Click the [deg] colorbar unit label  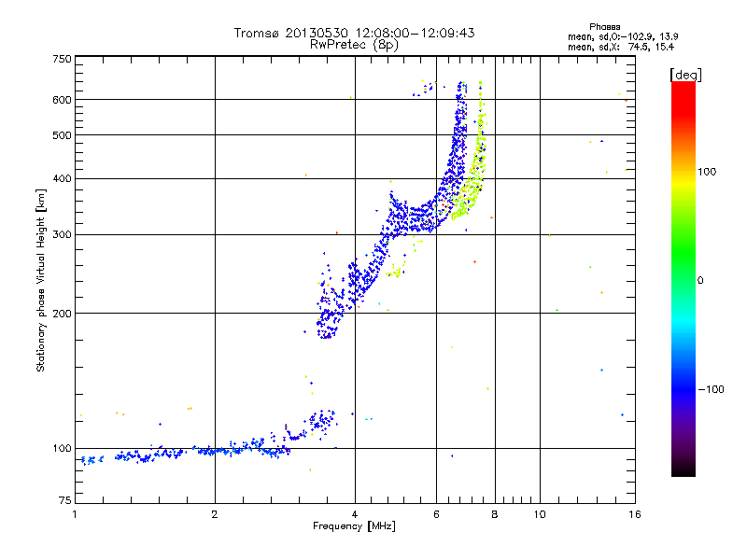(684, 74)
